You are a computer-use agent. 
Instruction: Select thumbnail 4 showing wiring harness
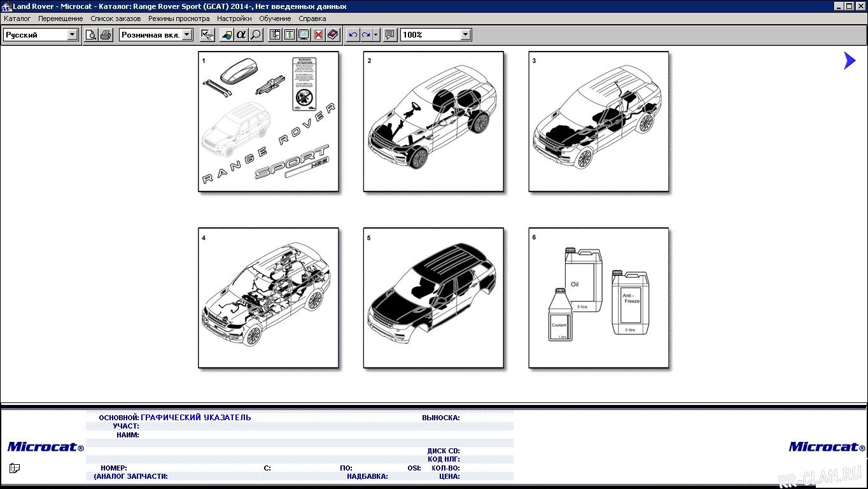(x=268, y=298)
